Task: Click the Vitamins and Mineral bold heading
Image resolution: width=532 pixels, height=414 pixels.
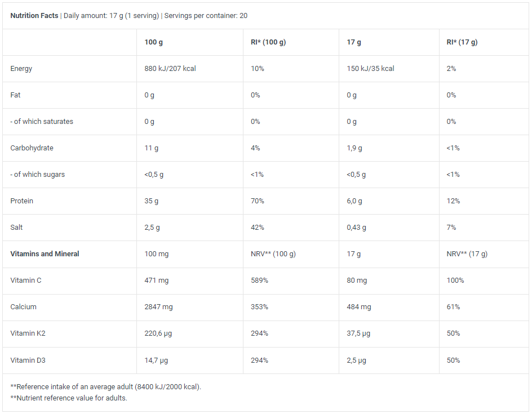Action: point(45,253)
